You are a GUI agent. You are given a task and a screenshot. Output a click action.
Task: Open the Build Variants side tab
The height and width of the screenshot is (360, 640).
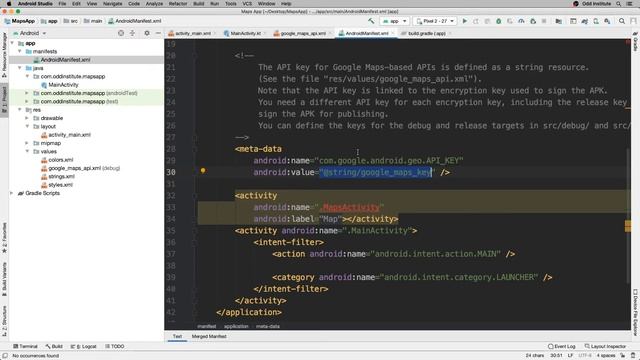click(x=4, y=279)
